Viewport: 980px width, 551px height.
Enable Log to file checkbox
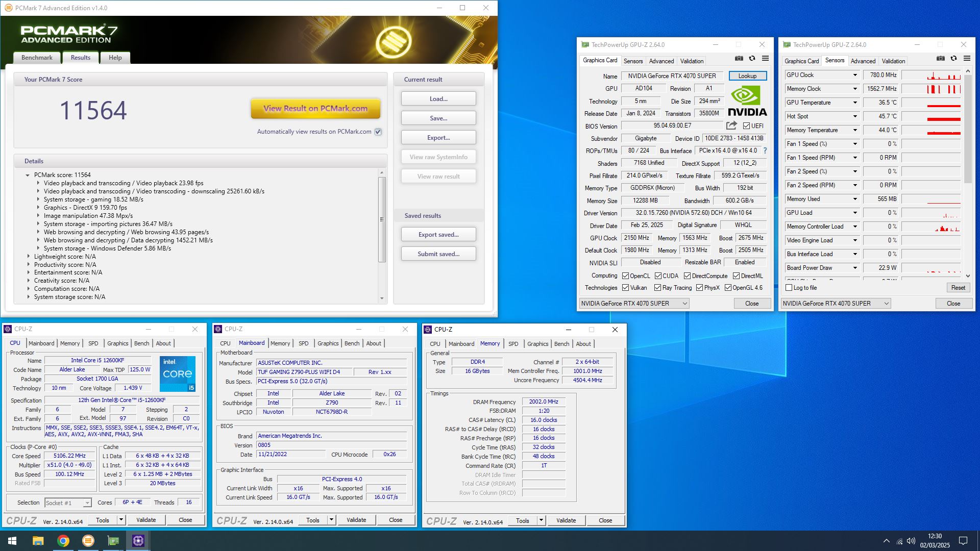point(789,288)
